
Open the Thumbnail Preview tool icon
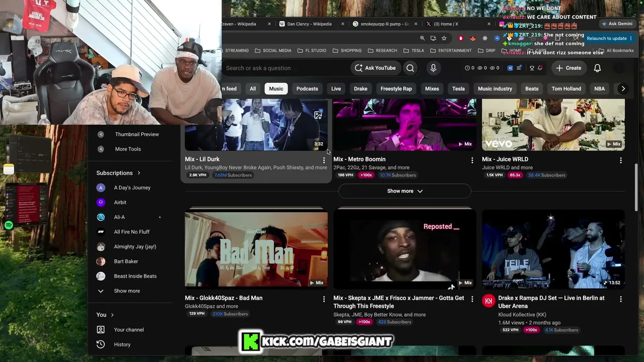pyautogui.click(x=101, y=134)
